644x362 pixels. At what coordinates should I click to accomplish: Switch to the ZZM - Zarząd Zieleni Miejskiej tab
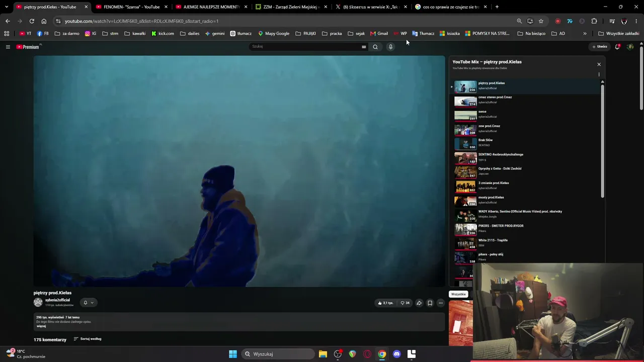click(x=291, y=7)
